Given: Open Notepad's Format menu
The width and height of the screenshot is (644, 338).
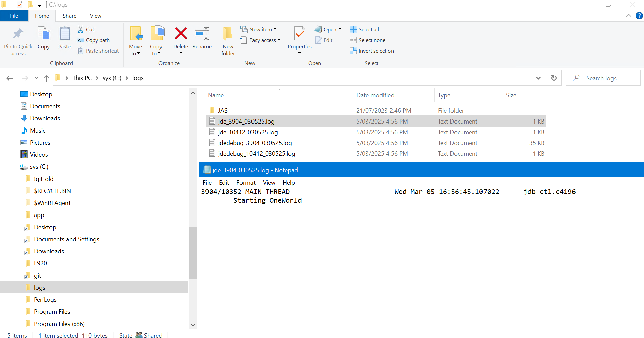Looking at the screenshot, I should click(246, 183).
